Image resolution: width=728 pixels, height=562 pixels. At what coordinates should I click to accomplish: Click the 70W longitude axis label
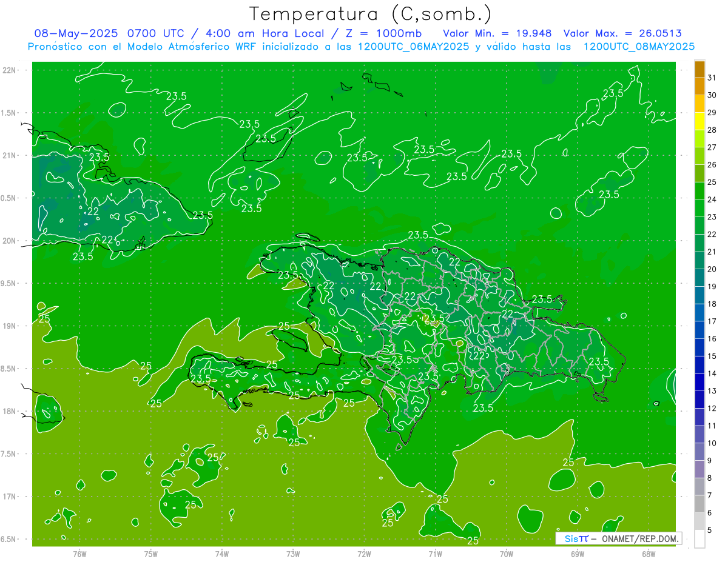507,554
